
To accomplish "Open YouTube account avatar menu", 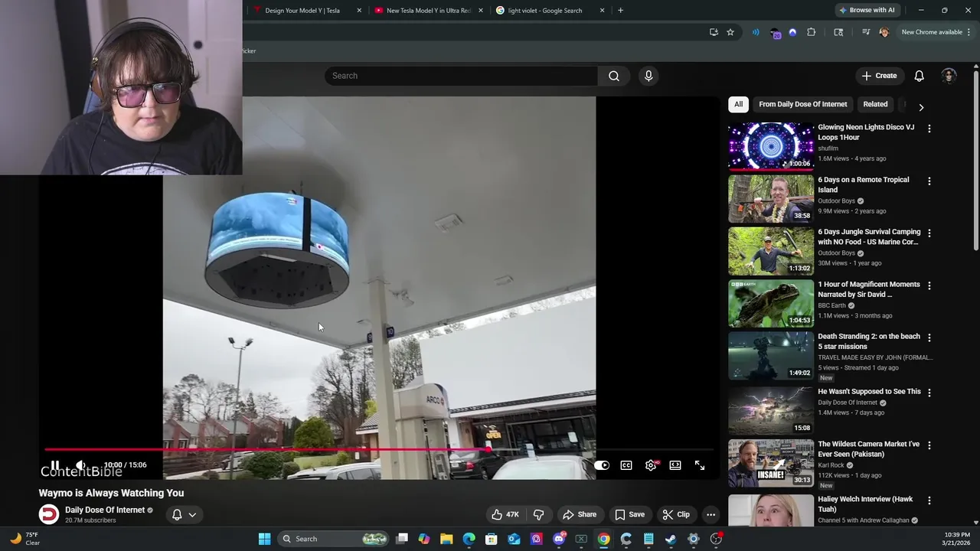I will tap(949, 76).
